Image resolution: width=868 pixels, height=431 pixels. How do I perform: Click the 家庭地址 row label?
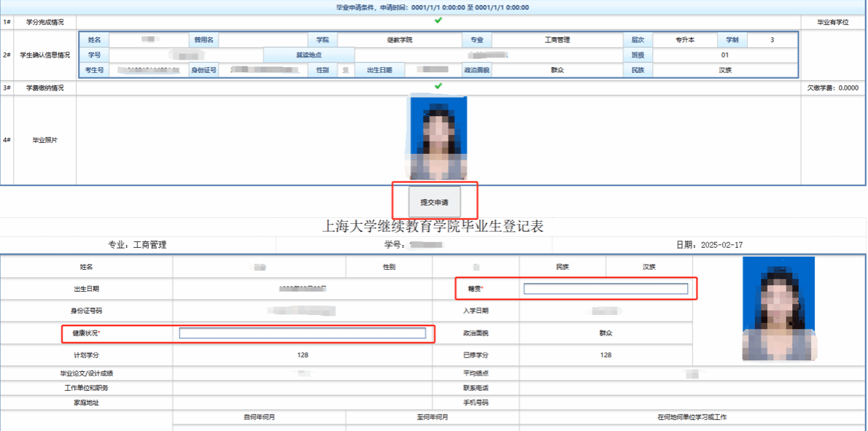pyautogui.click(x=86, y=402)
